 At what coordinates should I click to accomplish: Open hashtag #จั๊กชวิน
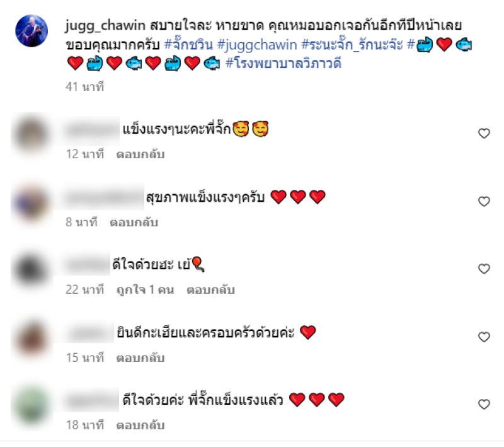tap(188, 44)
